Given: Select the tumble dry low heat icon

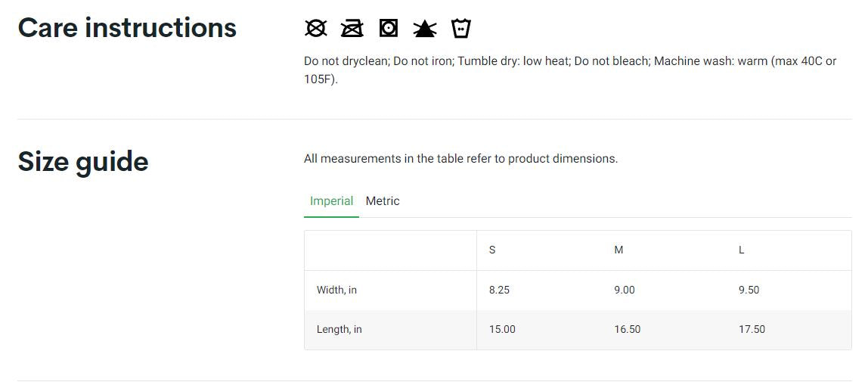Looking at the screenshot, I should tap(388, 29).
